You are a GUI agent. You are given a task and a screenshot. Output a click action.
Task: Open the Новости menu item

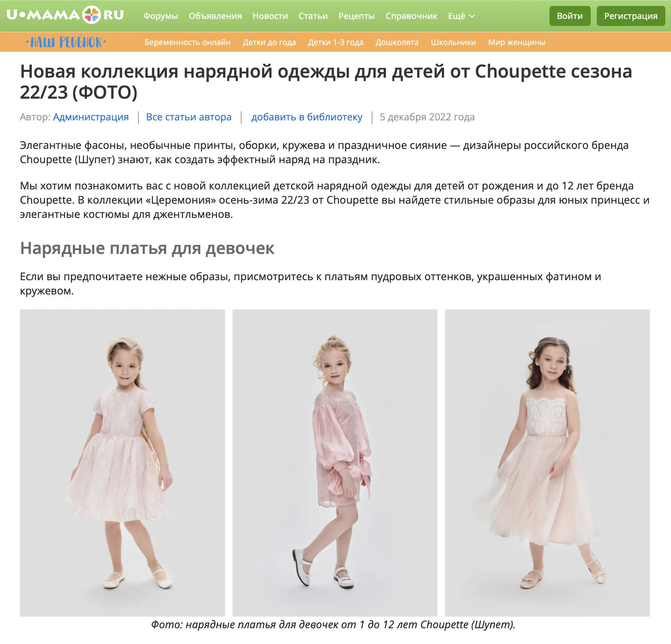click(x=270, y=16)
